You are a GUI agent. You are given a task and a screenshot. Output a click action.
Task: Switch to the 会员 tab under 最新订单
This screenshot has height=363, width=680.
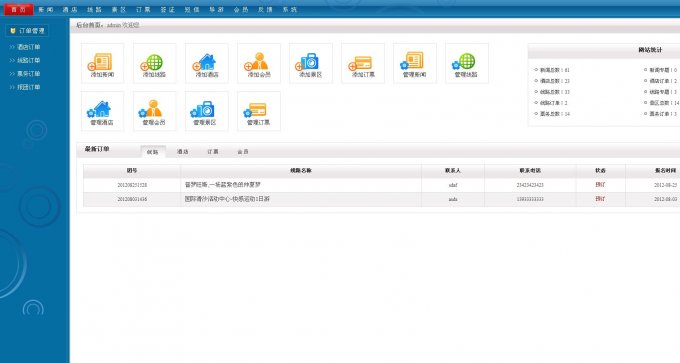(243, 152)
